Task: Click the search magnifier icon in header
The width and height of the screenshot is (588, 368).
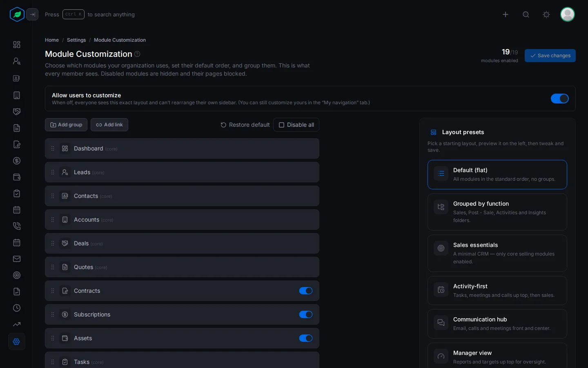Action: (526, 15)
